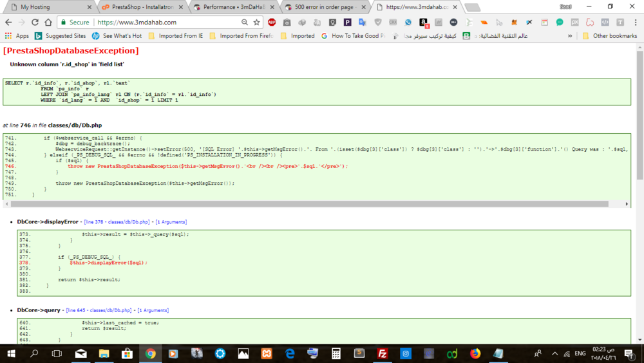644x363 pixels.
Task: Bookmark this page with the star icon
Action: tap(257, 22)
